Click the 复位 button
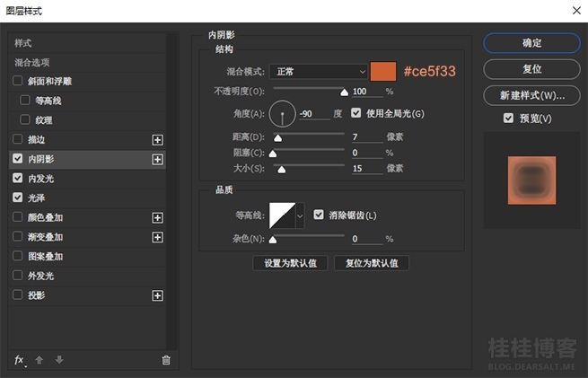 point(531,69)
